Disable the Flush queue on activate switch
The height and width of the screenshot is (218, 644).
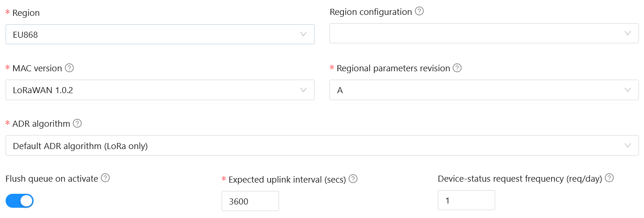20,201
